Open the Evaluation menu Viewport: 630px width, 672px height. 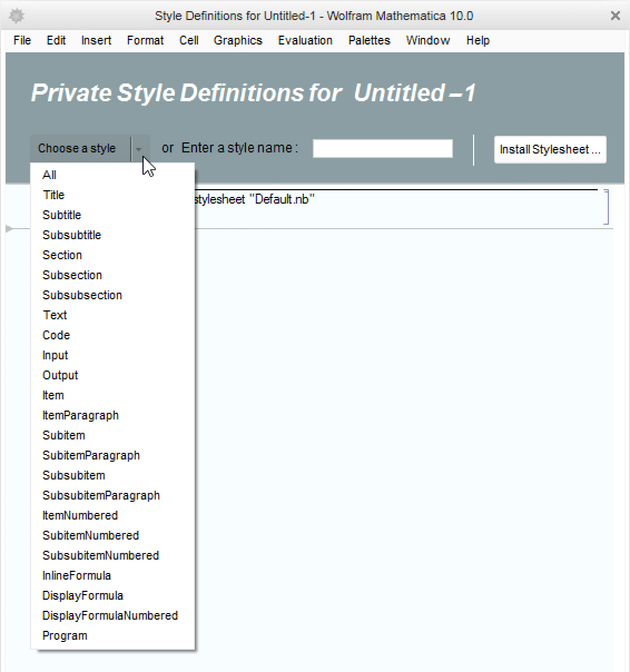[305, 40]
